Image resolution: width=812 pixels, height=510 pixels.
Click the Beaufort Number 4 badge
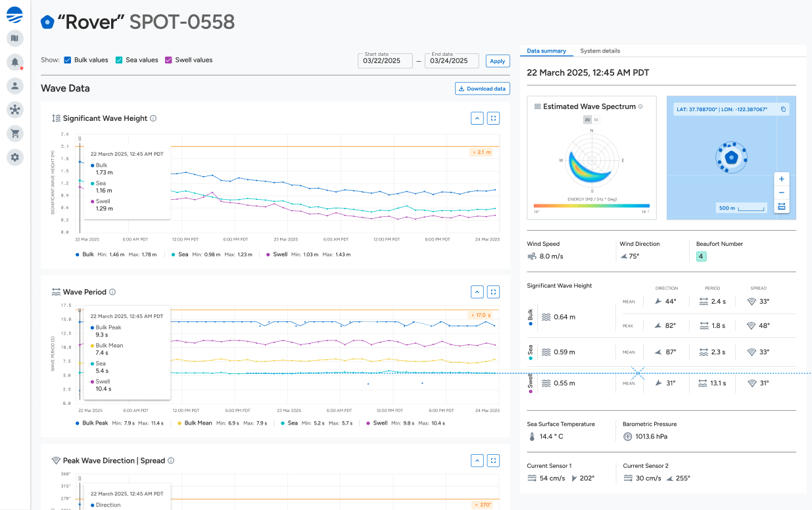tap(701, 256)
